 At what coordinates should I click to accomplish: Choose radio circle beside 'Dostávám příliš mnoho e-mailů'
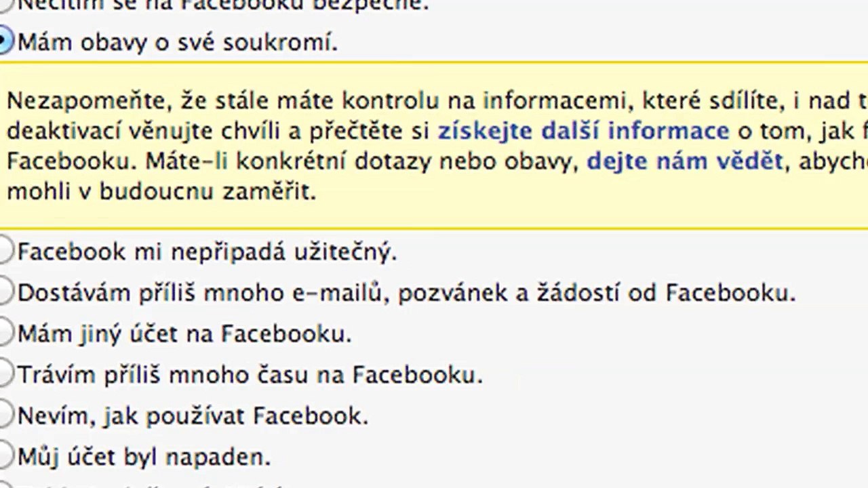coord(5,292)
